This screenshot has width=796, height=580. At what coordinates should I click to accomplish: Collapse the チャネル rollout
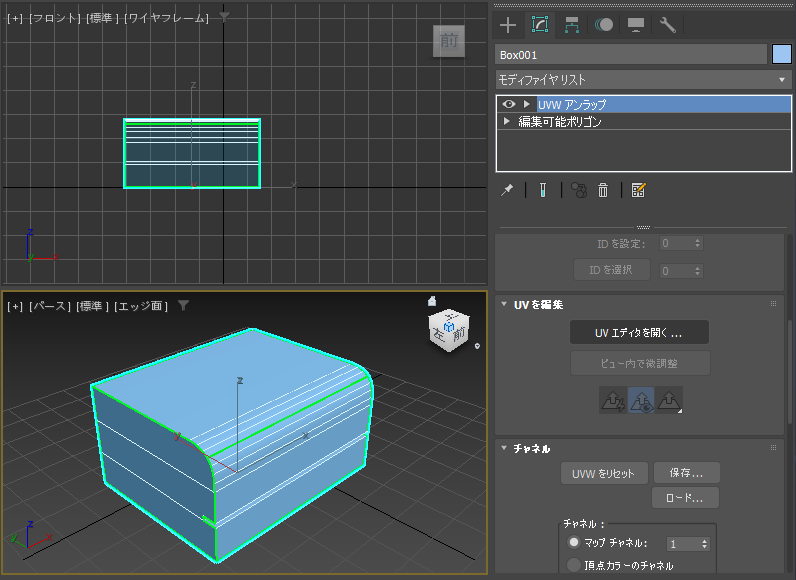504,448
